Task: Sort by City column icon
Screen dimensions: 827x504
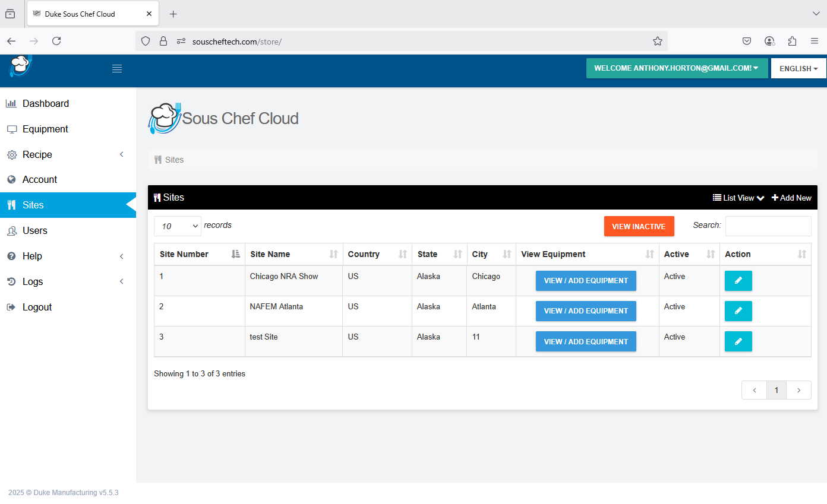Action: pyautogui.click(x=507, y=254)
